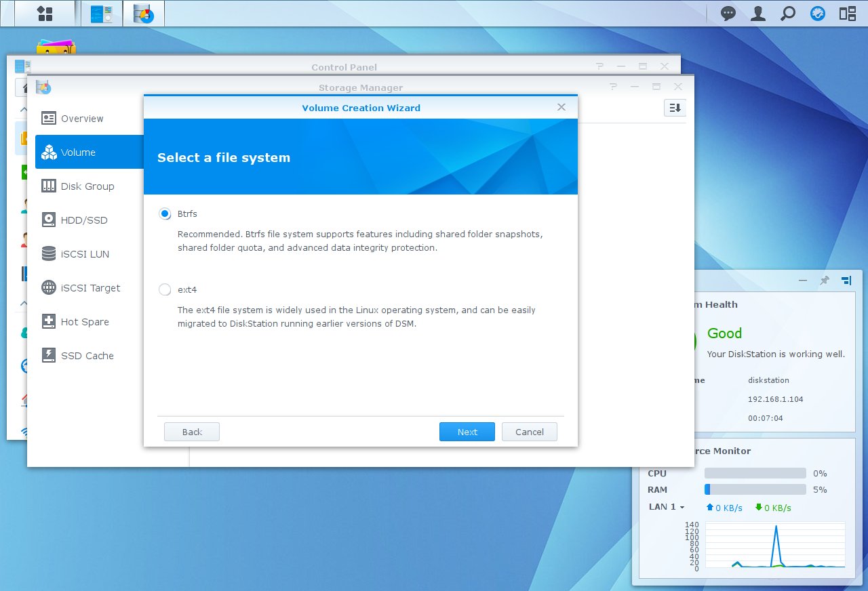The image size is (868, 591).
Task: Pin the widgets panel
Action: [824, 281]
